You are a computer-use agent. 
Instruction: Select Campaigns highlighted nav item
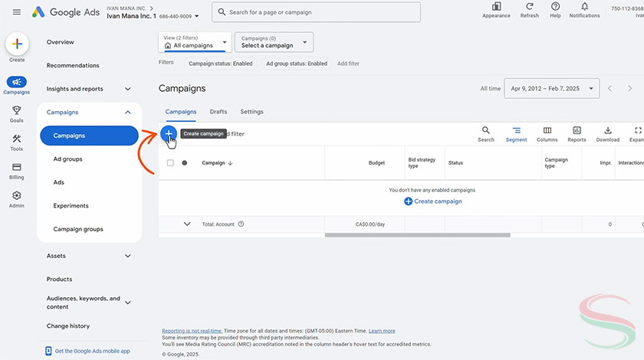[89, 136]
